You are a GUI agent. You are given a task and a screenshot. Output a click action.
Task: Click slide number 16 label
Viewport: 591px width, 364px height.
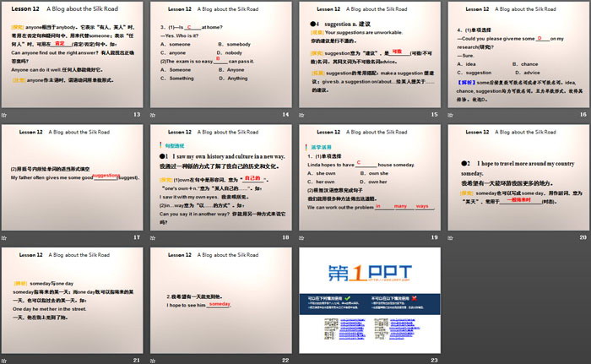[x=583, y=114]
